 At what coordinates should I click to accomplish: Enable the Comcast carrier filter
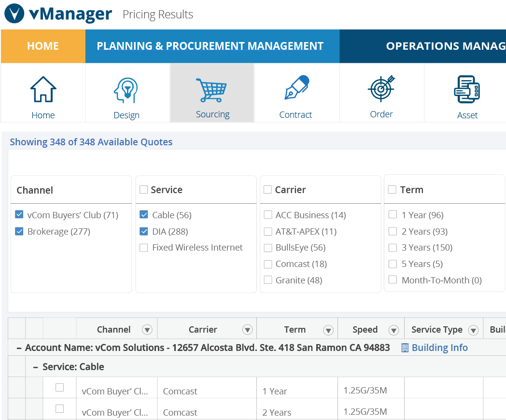268,264
